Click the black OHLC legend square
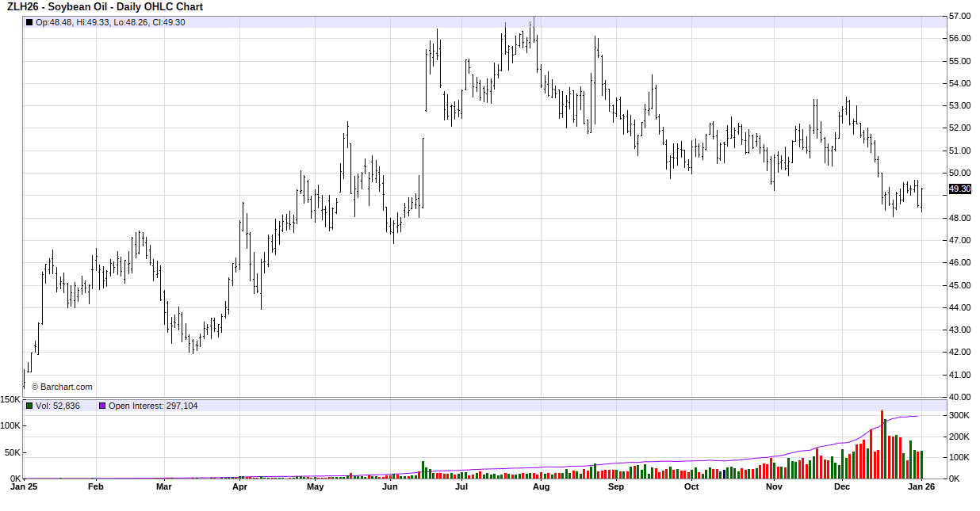Viewport: 980px width, 511px height. 29,22
